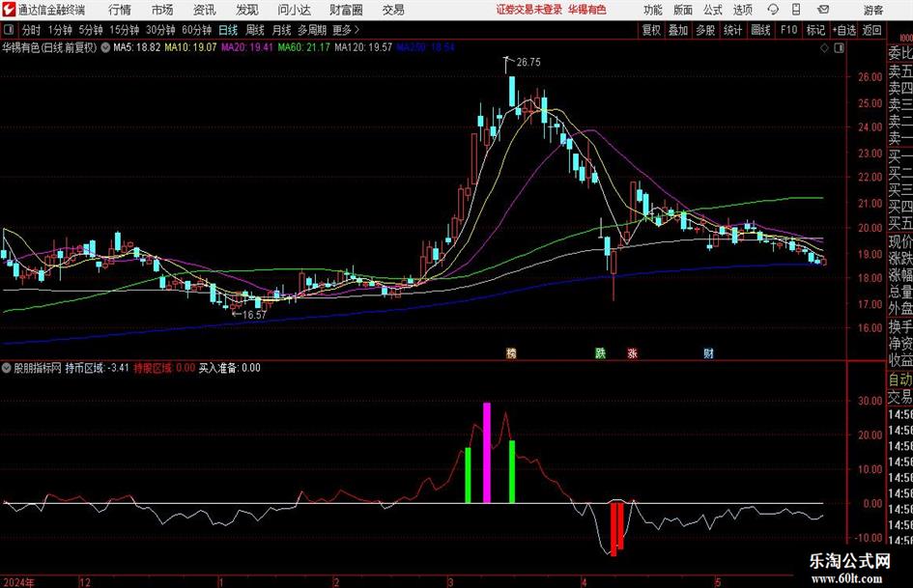Click the 返回 back button
This screenshot has width=913, height=588.
[871, 30]
